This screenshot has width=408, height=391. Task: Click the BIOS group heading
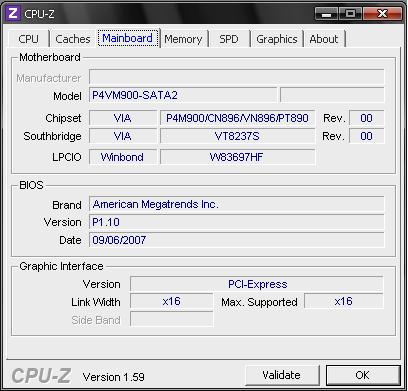coord(31,185)
